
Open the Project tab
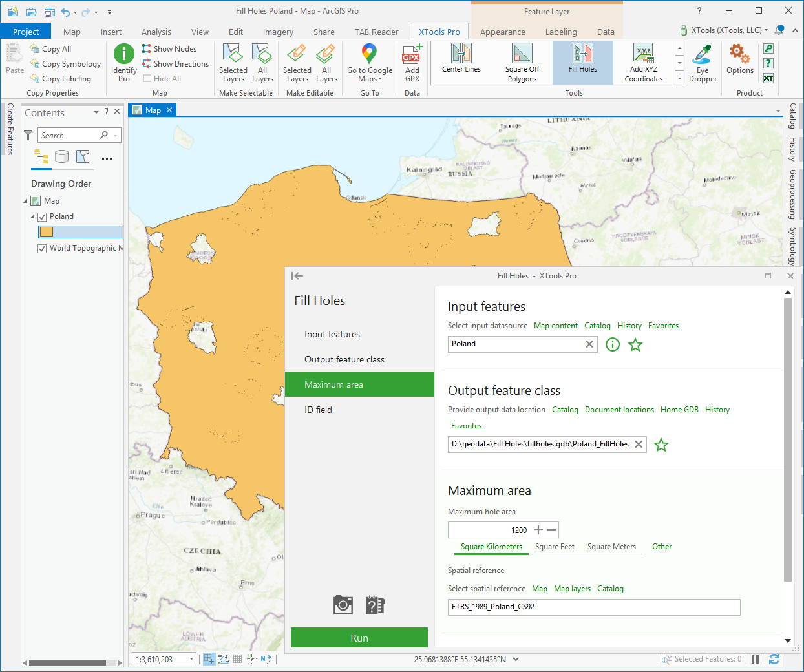(x=26, y=32)
